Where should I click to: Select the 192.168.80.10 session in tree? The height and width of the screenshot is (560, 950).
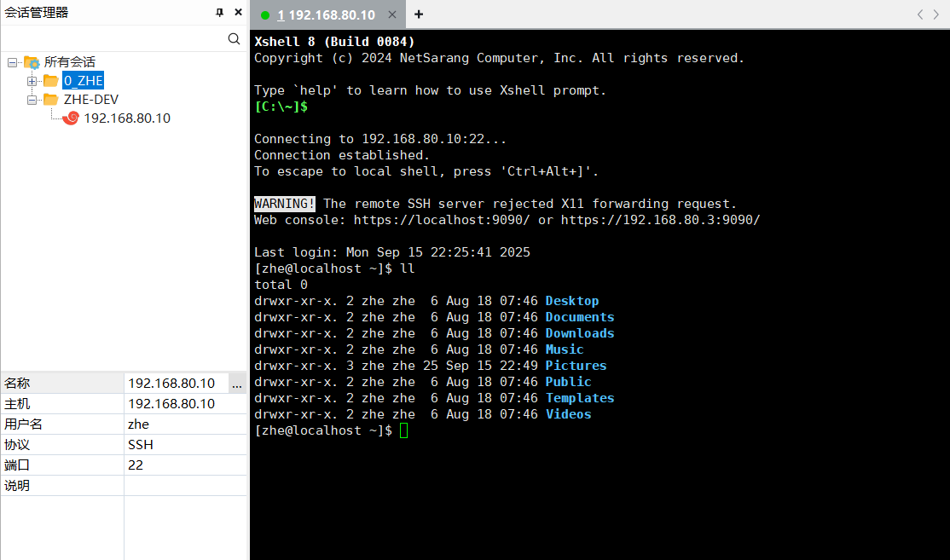(x=126, y=118)
